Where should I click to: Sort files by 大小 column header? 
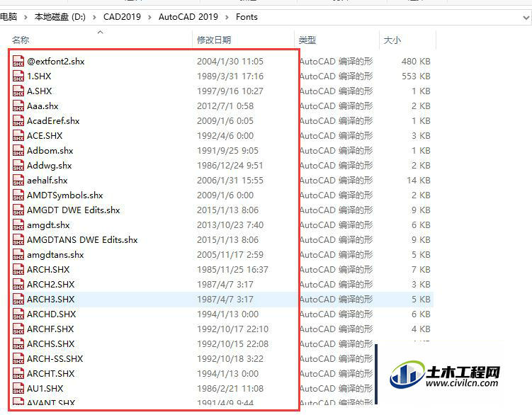tap(392, 40)
